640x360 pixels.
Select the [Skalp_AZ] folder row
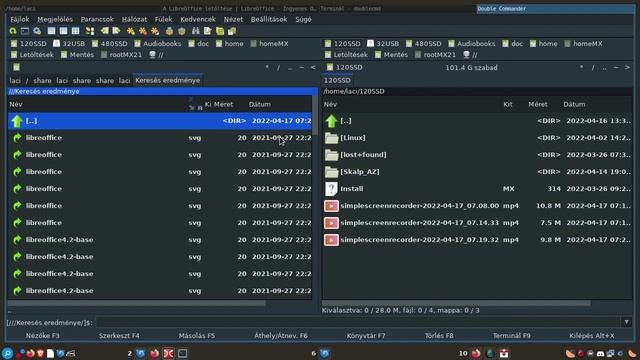click(477, 172)
